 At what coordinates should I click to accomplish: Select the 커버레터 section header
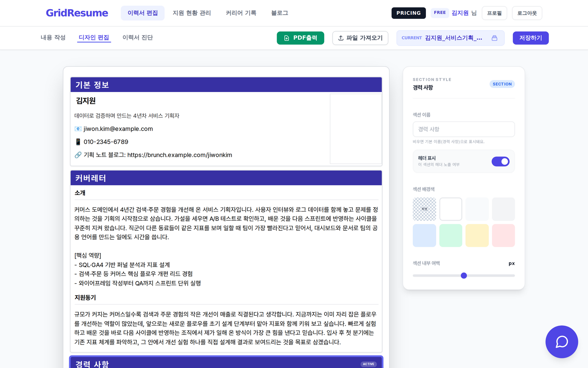point(226,178)
